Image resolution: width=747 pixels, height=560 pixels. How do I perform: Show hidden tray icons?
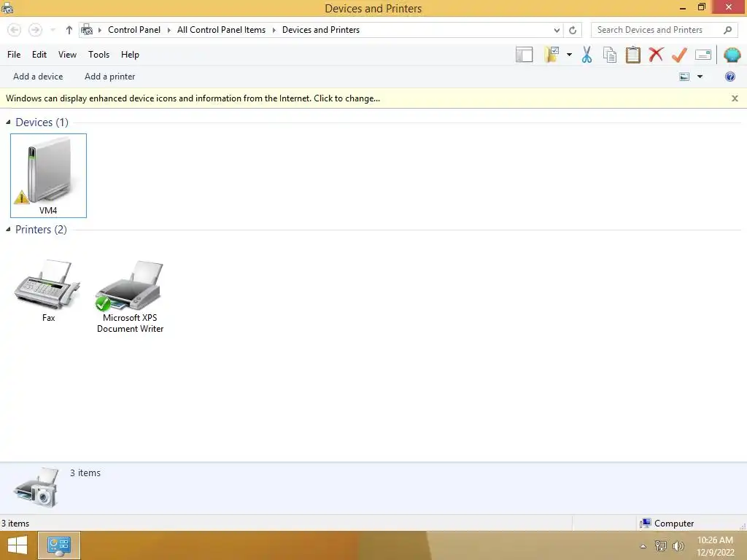click(x=643, y=546)
